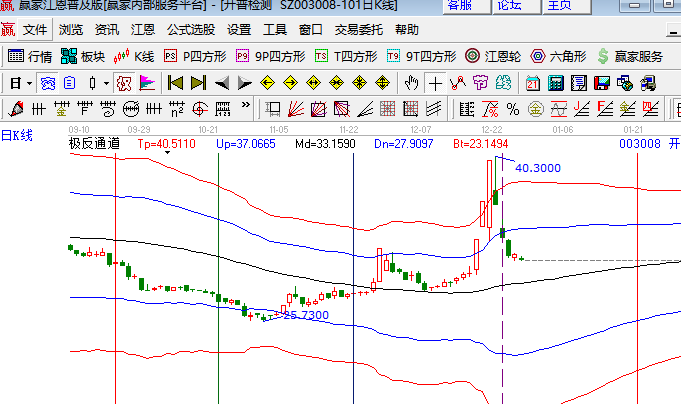Click the 40.3000 high price label
Viewport: 681px width, 404px height.
pyautogui.click(x=538, y=168)
